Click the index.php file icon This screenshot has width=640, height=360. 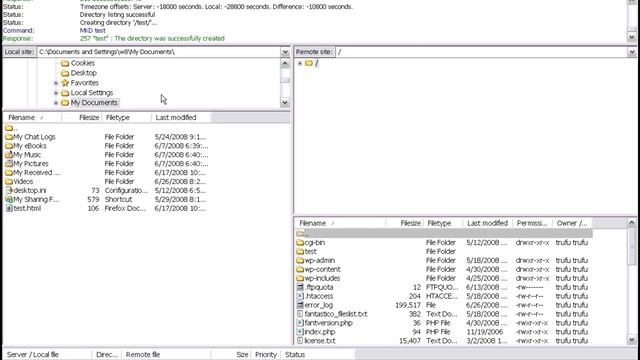(300, 332)
